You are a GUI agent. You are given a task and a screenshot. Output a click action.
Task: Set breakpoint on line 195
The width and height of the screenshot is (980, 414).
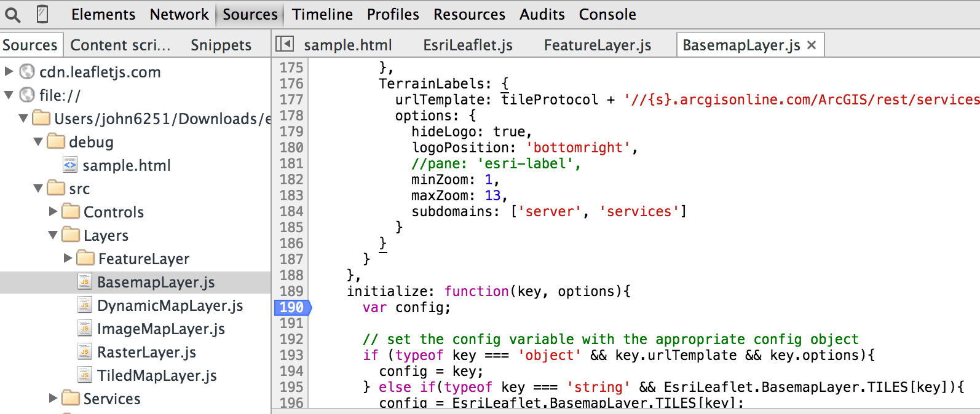291,387
